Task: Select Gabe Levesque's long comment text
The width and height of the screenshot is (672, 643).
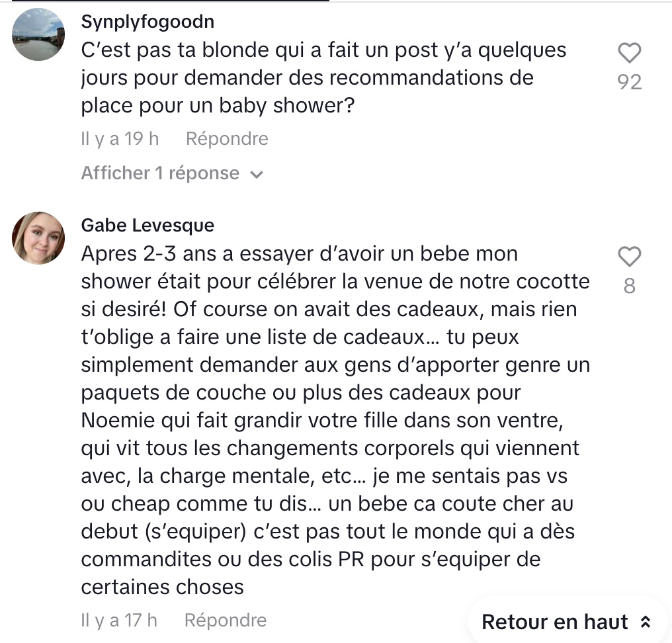Action: point(331,420)
